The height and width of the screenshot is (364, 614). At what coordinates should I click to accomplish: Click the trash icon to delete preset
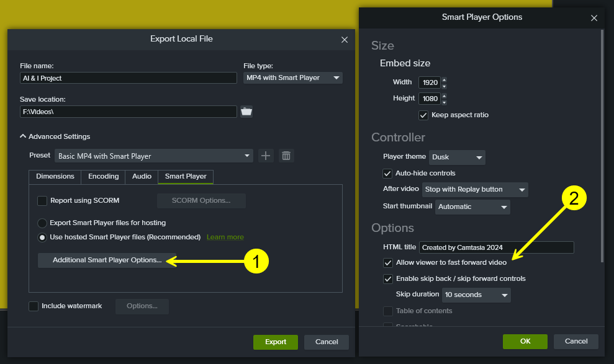coord(286,156)
